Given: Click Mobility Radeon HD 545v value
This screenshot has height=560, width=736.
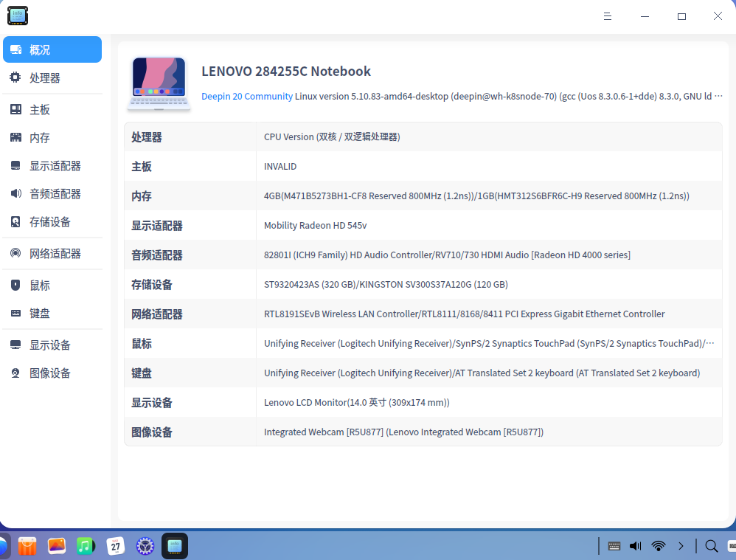Looking at the screenshot, I should tap(315, 226).
